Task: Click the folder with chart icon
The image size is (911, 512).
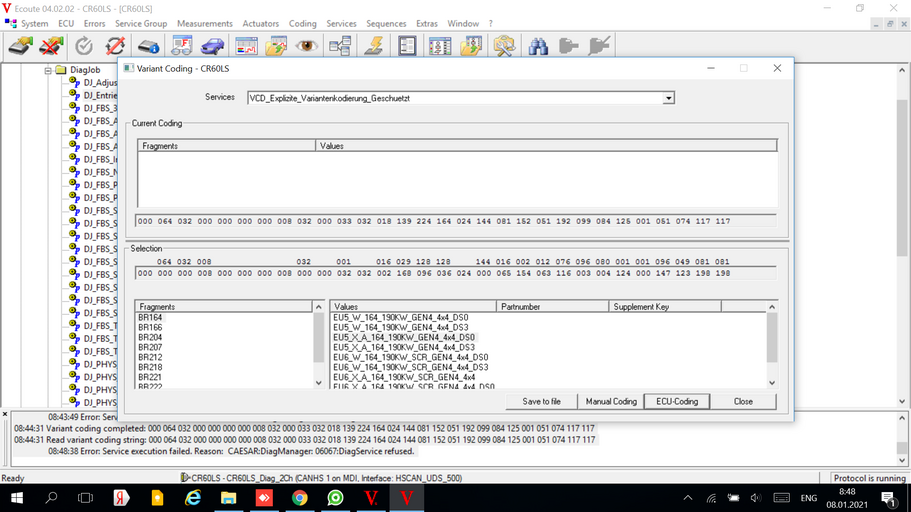Action: pyautogui.click(x=277, y=46)
